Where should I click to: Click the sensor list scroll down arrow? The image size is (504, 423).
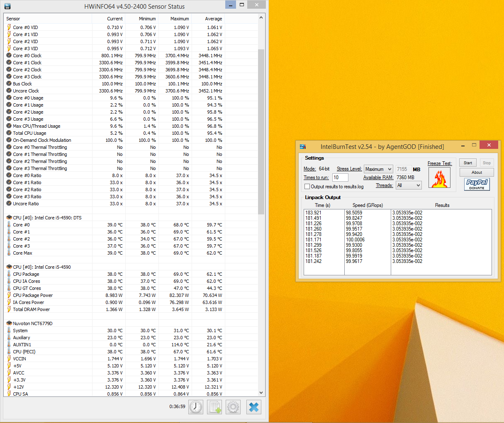pyautogui.click(x=261, y=393)
